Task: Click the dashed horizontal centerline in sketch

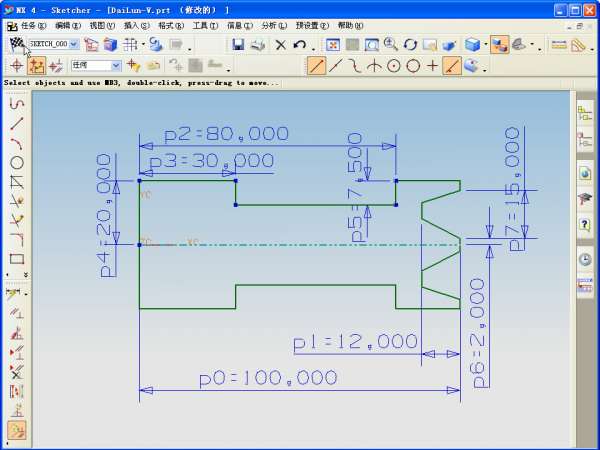Action: coord(300,243)
